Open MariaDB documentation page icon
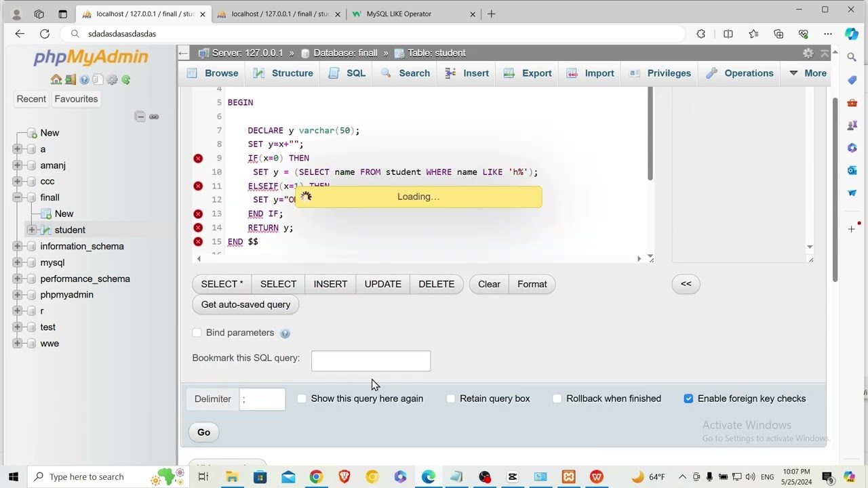 (98, 79)
